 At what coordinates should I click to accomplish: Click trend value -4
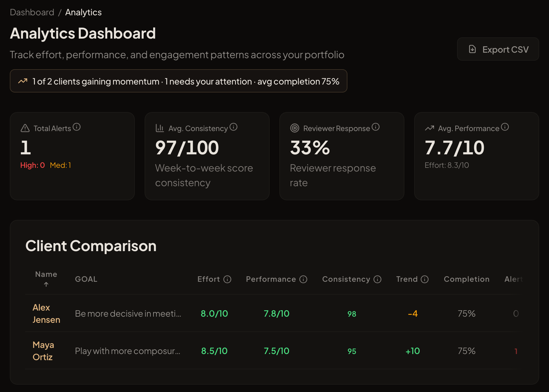coord(413,313)
